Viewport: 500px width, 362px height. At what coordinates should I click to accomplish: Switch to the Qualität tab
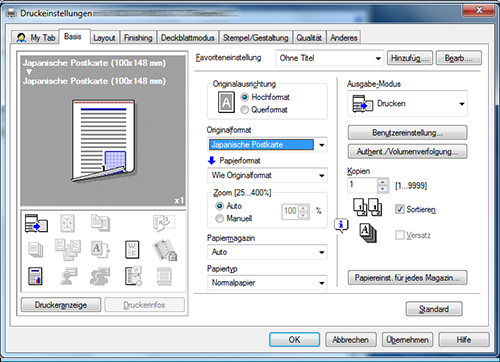pos(309,38)
